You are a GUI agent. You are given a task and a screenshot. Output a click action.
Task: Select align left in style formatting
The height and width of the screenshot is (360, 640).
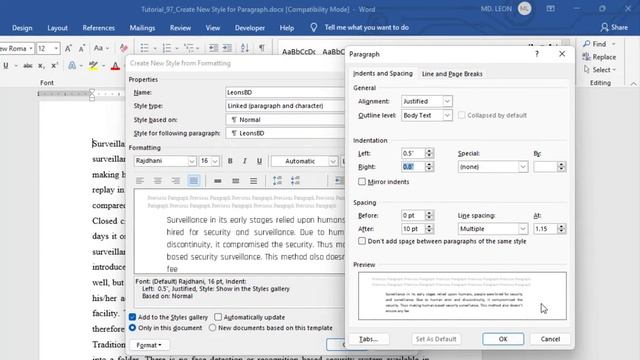click(140, 181)
